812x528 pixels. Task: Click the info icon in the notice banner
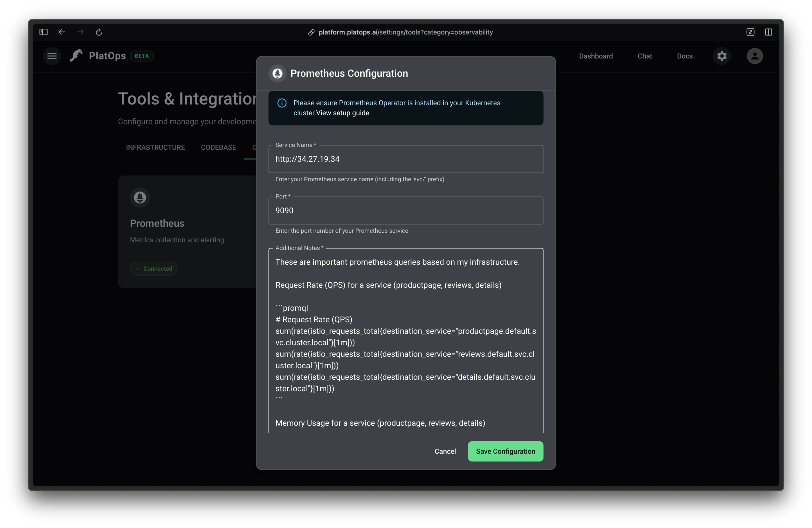282,103
